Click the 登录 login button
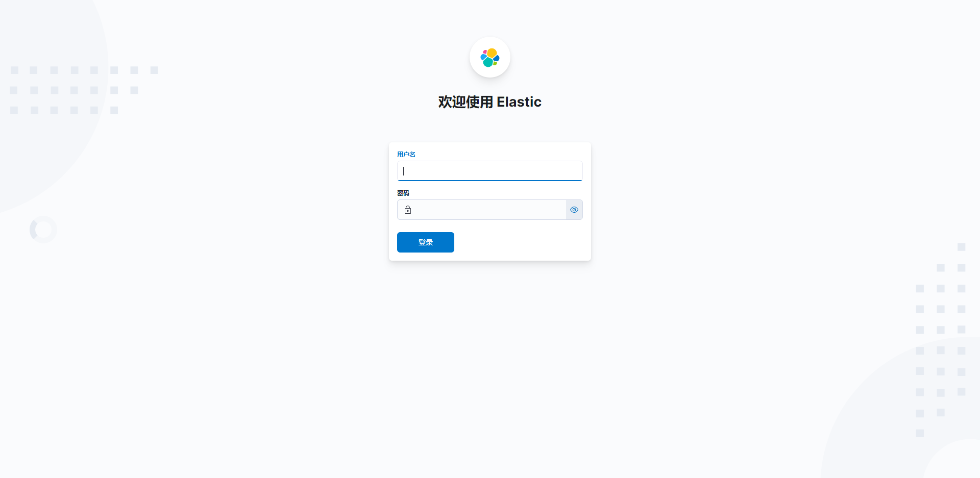The image size is (980, 478). (426, 242)
